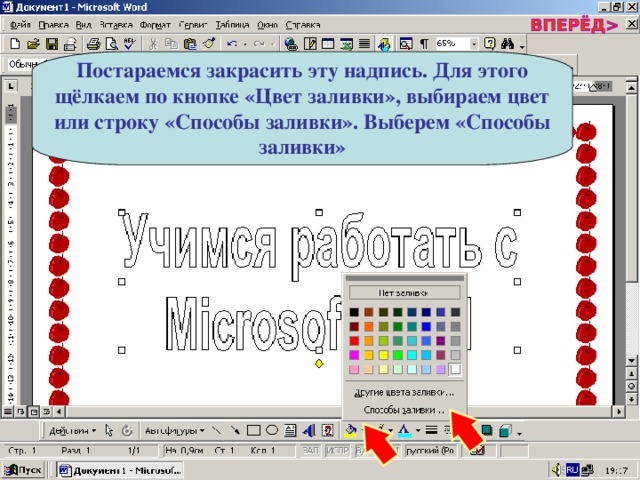Open 'Способы заливки...' fill effects option

[x=404, y=410]
